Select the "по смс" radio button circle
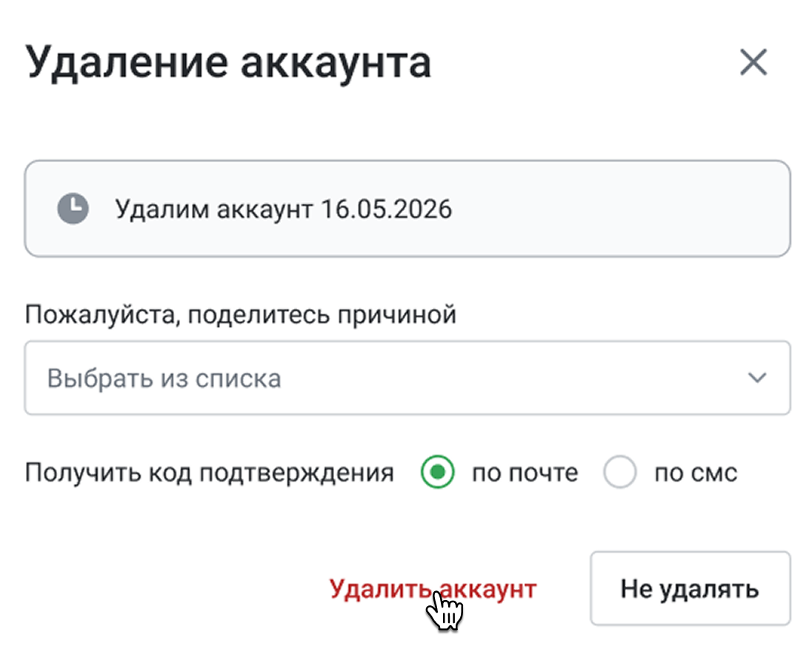The width and height of the screenshot is (812, 646). (620, 473)
